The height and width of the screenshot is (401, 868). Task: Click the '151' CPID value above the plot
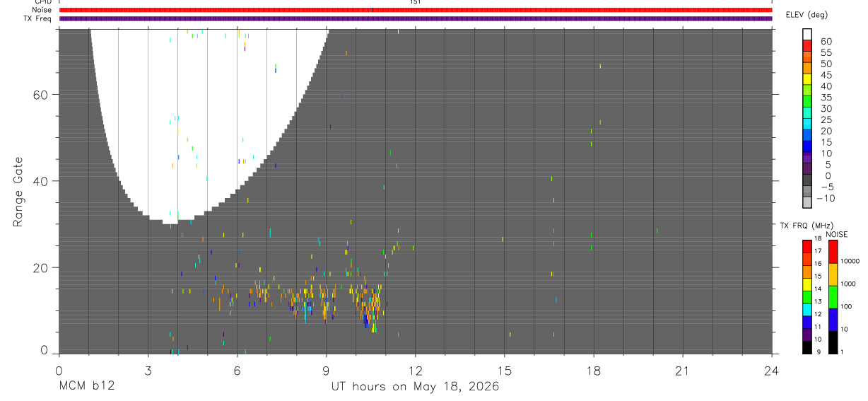415,2
